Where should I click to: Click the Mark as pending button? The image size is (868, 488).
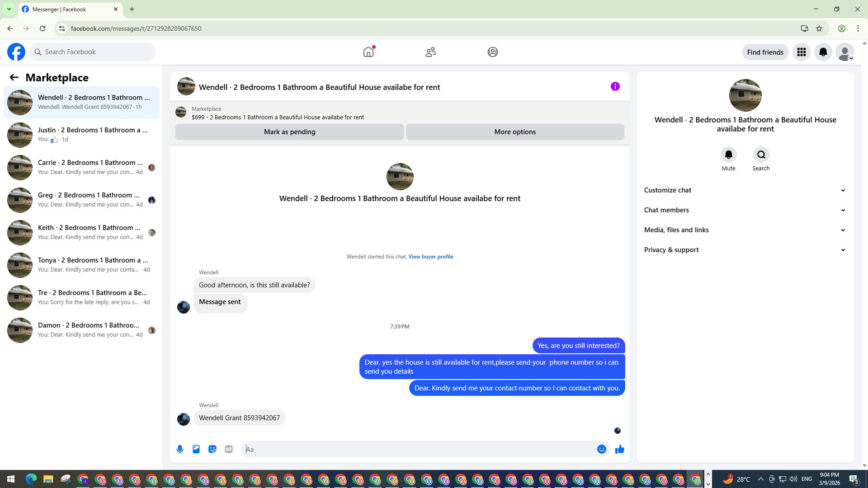point(289,132)
